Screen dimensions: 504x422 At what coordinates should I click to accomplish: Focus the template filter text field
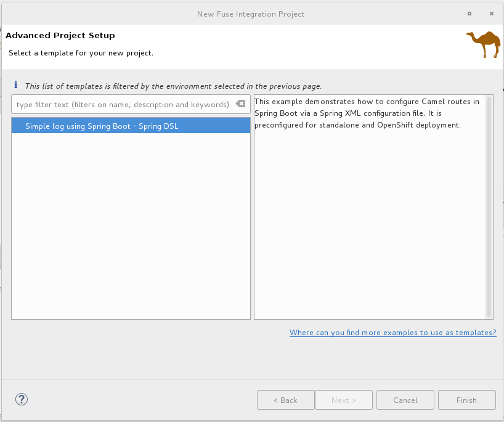pyautogui.click(x=122, y=105)
